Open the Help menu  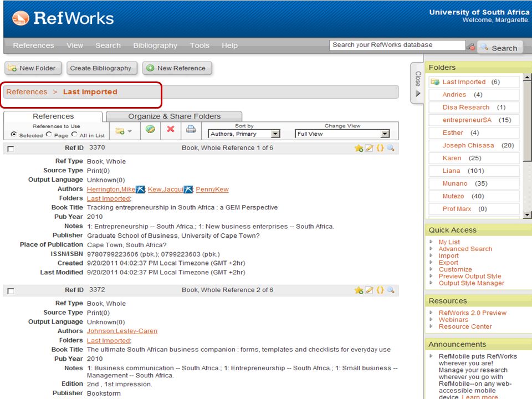229,45
